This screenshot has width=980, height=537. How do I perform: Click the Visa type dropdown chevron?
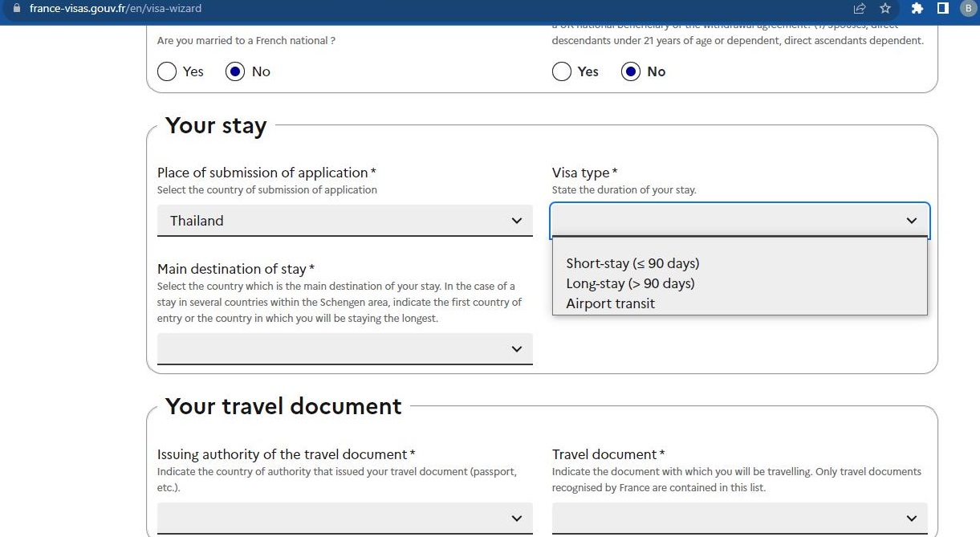pyautogui.click(x=911, y=220)
